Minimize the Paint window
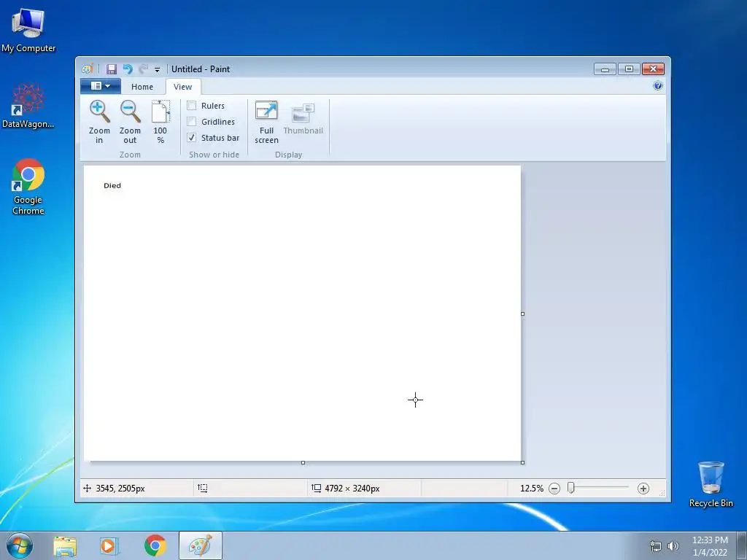The height and width of the screenshot is (560, 747). coord(605,69)
